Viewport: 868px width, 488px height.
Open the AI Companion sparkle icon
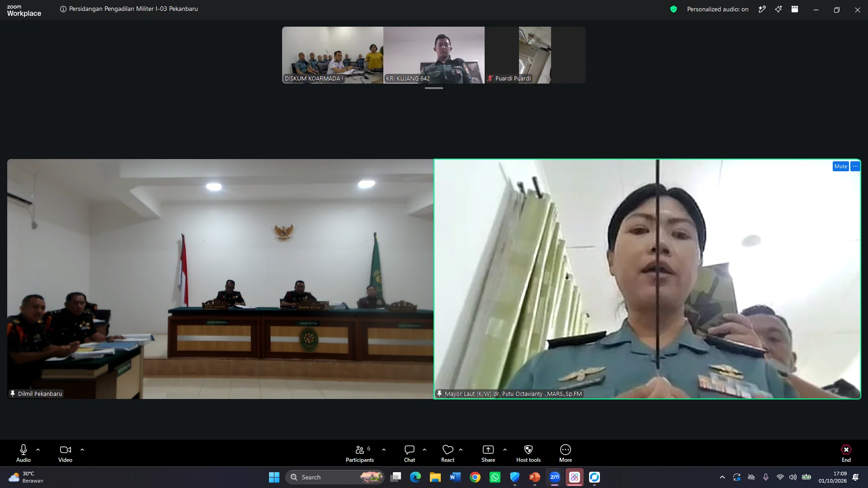click(x=778, y=9)
